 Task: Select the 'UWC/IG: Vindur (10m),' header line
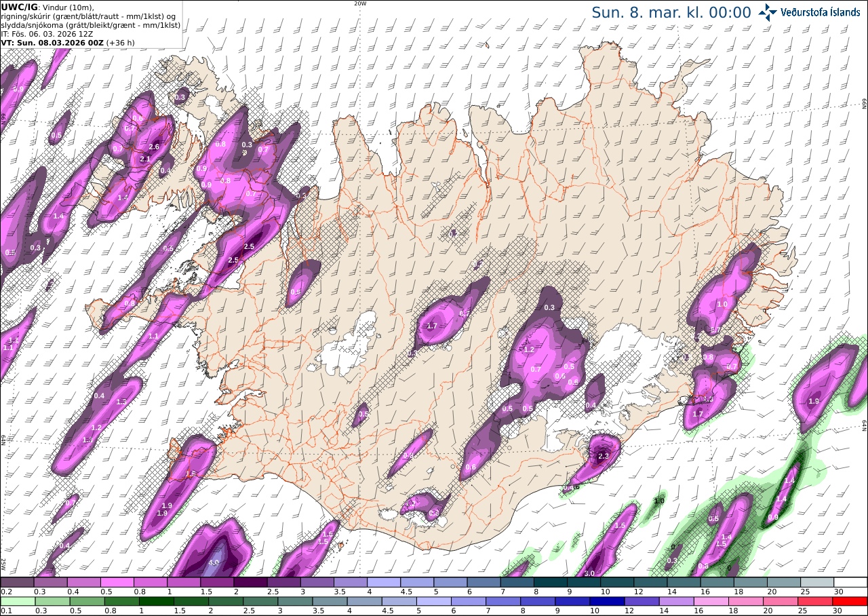pos(47,7)
